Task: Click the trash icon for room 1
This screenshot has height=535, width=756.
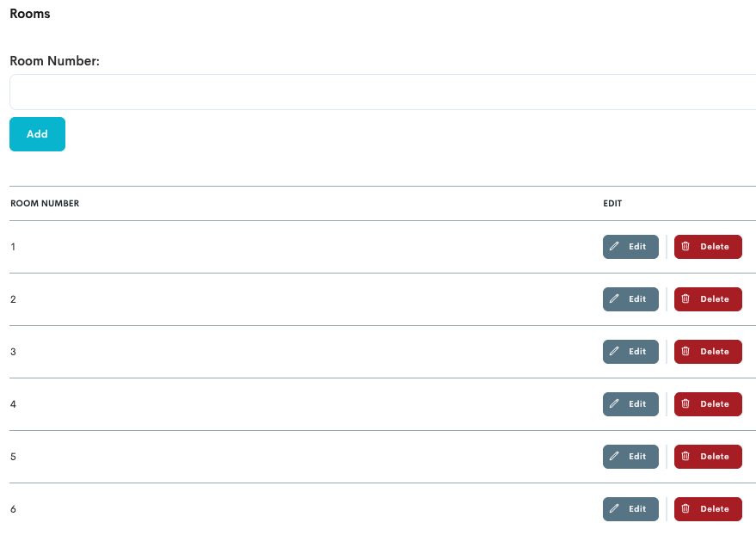Action: coord(685,247)
